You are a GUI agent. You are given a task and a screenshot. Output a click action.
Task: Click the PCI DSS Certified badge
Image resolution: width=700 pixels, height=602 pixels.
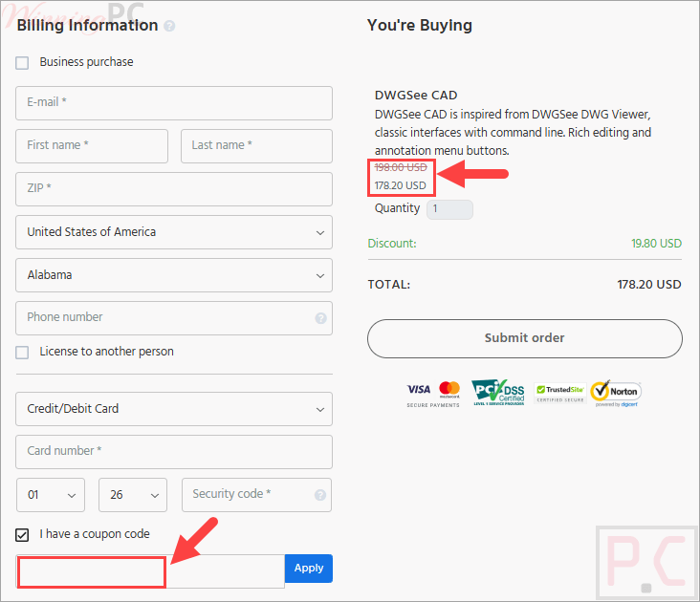(498, 393)
